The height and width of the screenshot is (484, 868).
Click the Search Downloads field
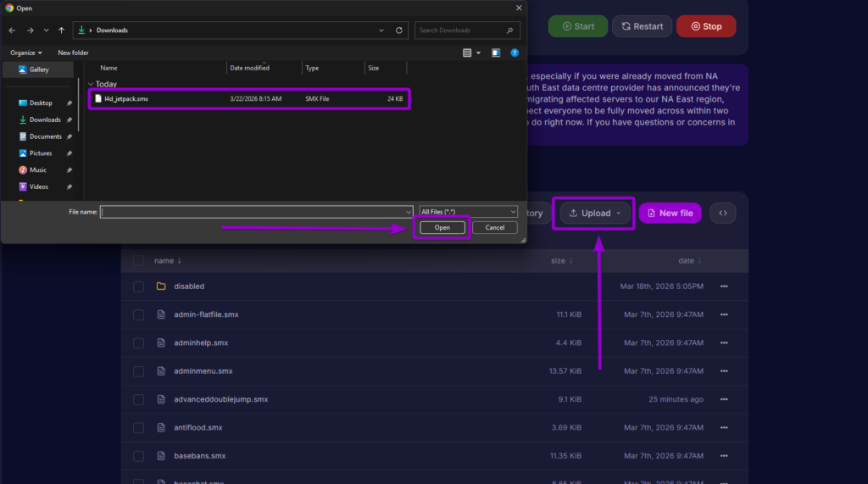coord(467,31)
